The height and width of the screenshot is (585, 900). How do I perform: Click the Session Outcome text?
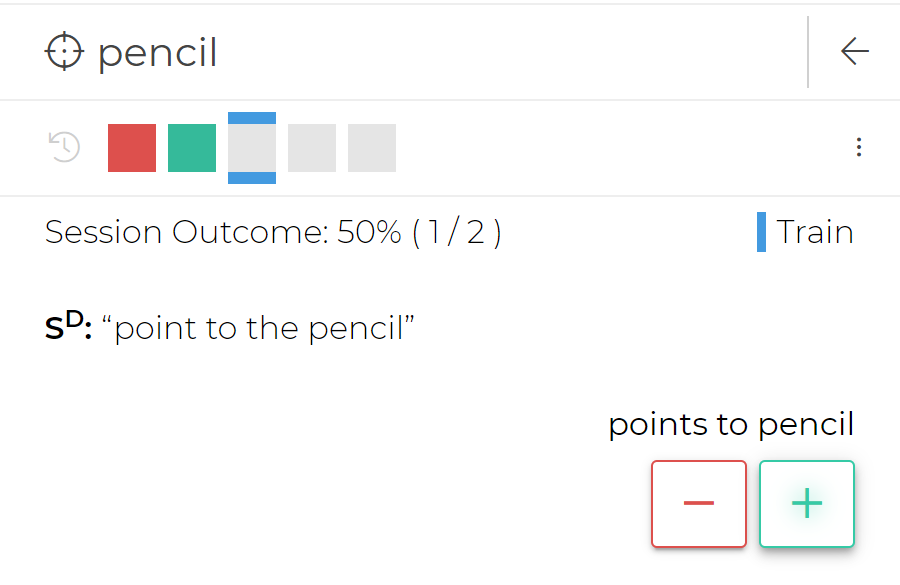(186, 232)
